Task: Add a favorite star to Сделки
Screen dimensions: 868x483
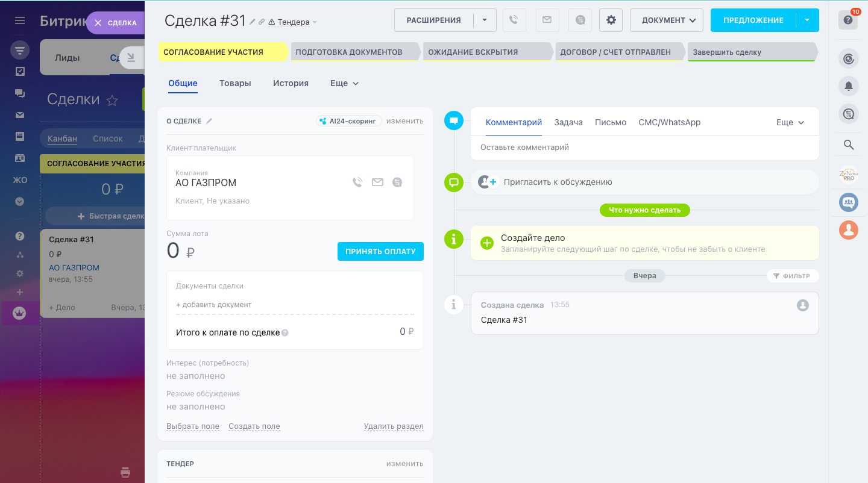Action: click(x=112, y=101)
